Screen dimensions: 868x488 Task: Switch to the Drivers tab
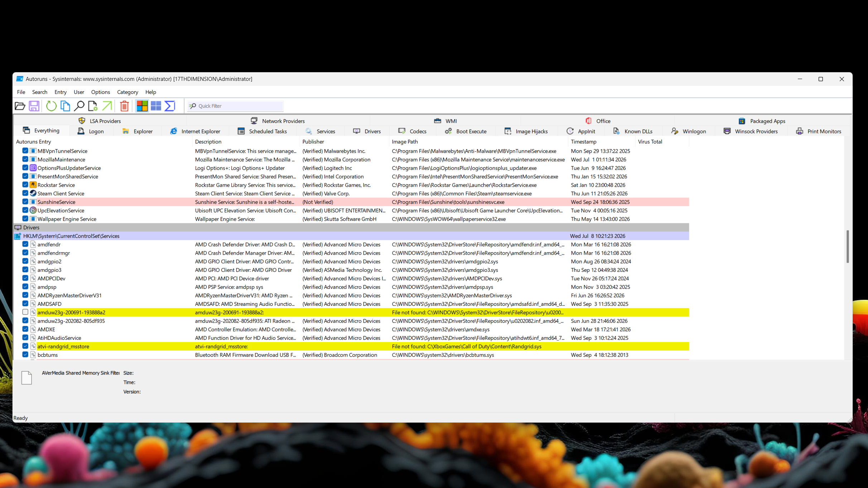click(x=367, y=131)
